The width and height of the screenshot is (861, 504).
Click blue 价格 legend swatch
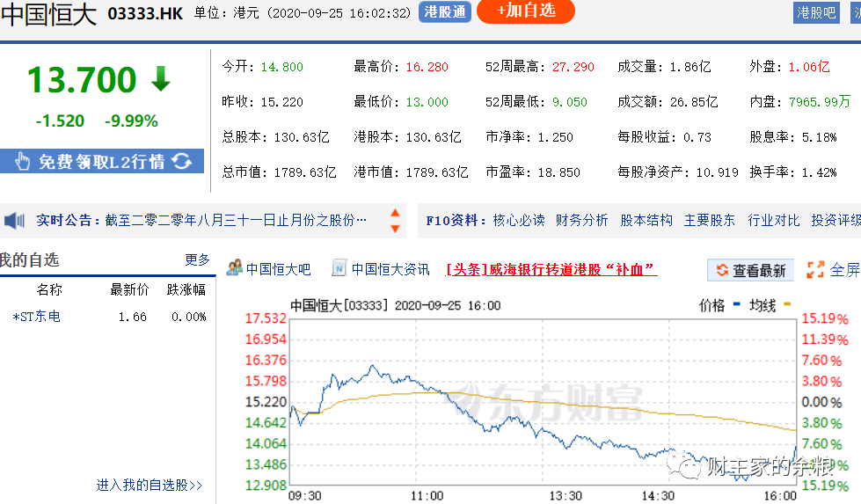tap(737, 303)
